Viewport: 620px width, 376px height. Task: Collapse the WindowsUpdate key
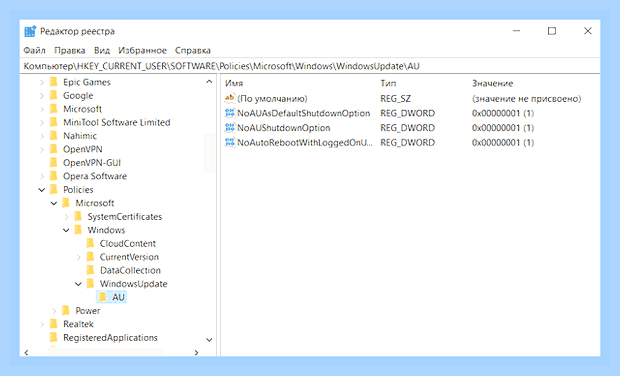[x=78, y=284]
